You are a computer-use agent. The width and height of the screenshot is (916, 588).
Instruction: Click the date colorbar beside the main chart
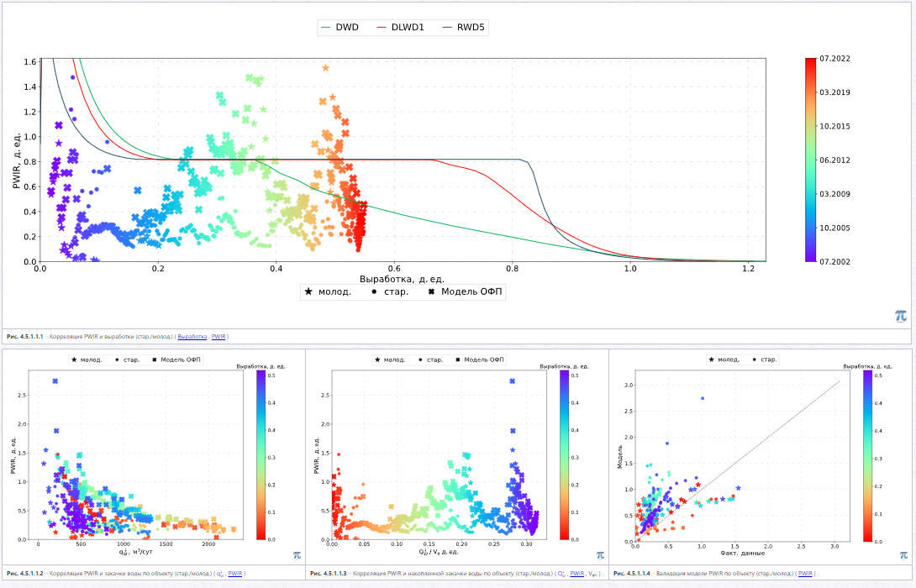810,160
